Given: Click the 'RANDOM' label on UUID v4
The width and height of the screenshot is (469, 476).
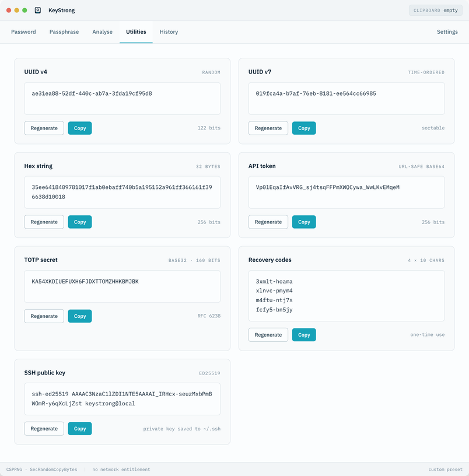Looking at the screenshot, I should pyautogui.click(x=211, y=72).
